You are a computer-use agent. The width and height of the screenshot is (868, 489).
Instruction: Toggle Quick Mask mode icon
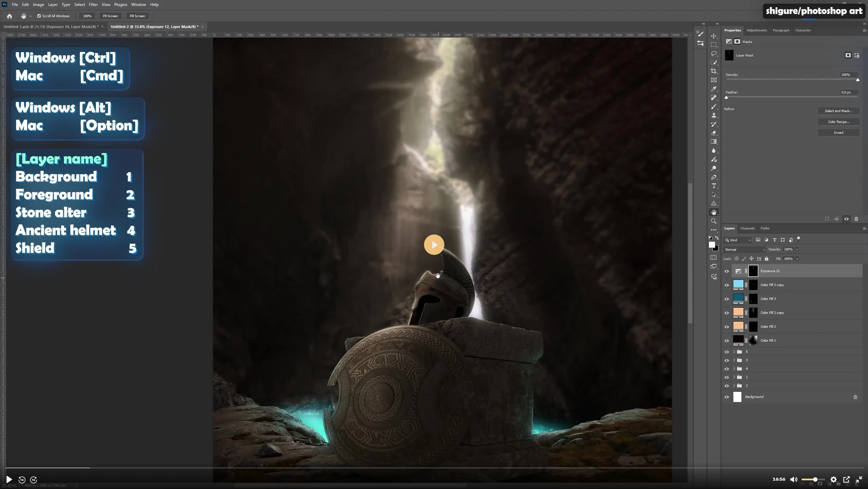tap(714, 258)
